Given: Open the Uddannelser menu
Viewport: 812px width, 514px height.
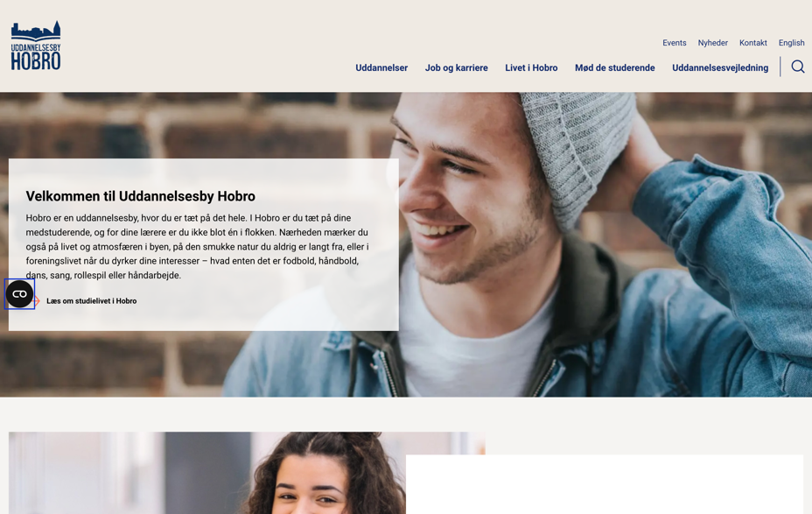Looking at the screenshot, I should [381, 68].
